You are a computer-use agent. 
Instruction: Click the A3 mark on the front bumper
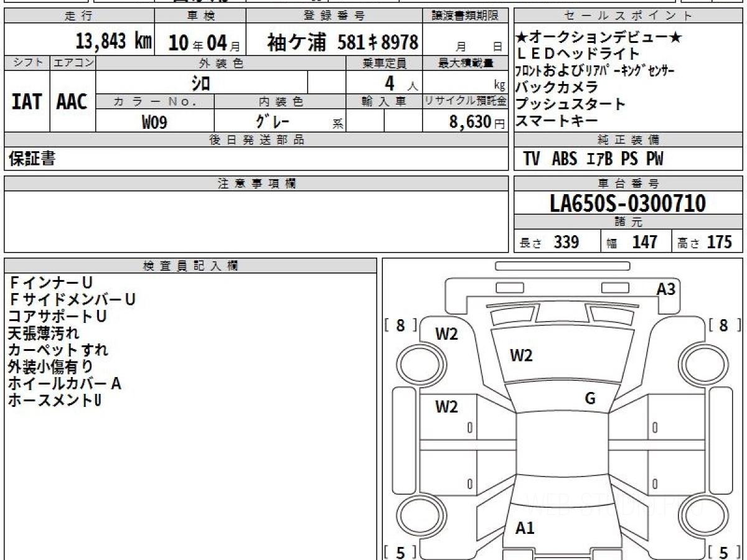(x=665, y=289)
